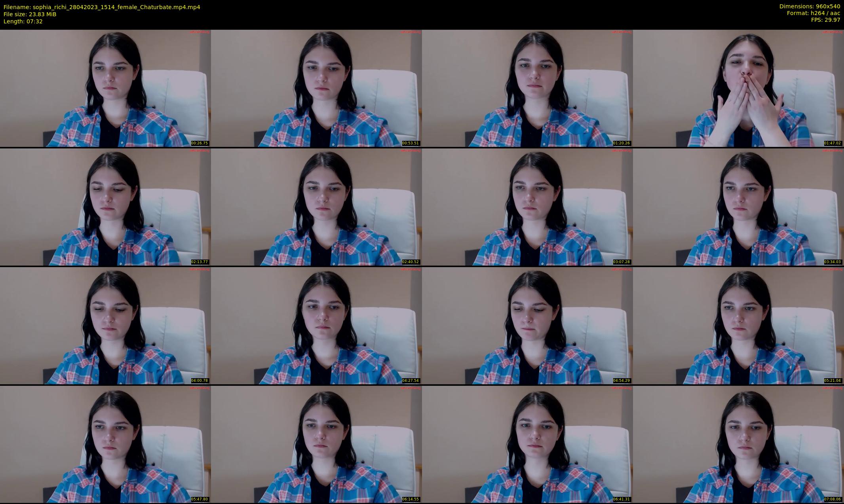Select the thumbnail at 02:13.77
Viewport: 844px width, 504px height.
(105, 207)
